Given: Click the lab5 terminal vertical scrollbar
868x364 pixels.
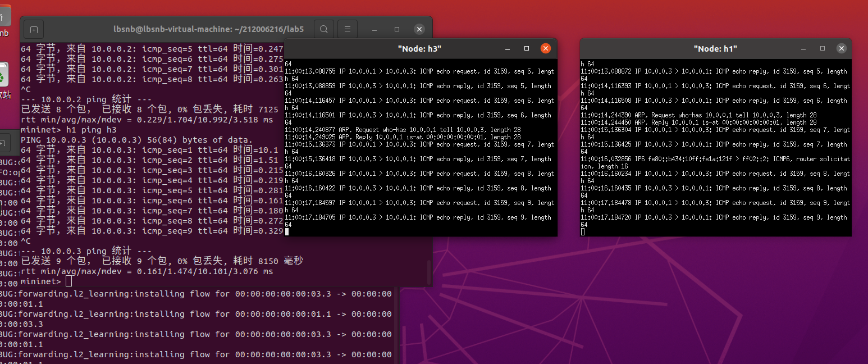Looking at the screenshot, I should (430, 272).
